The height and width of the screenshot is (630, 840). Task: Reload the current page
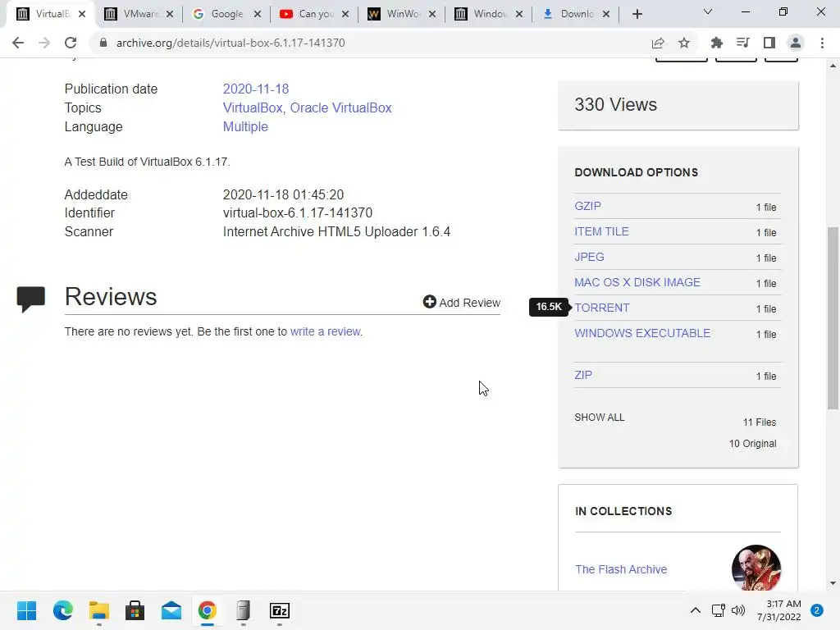[71, 43]
